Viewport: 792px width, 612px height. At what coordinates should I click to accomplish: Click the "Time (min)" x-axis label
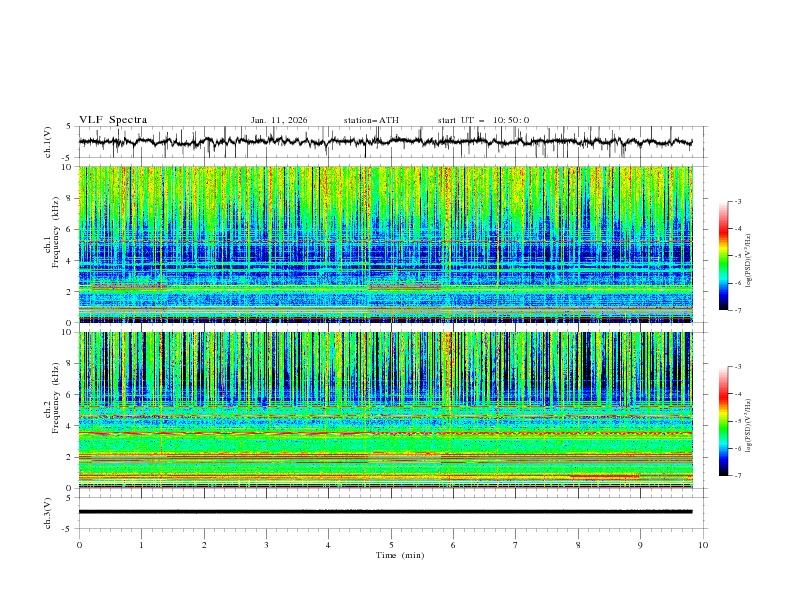(x=400, y=555)
